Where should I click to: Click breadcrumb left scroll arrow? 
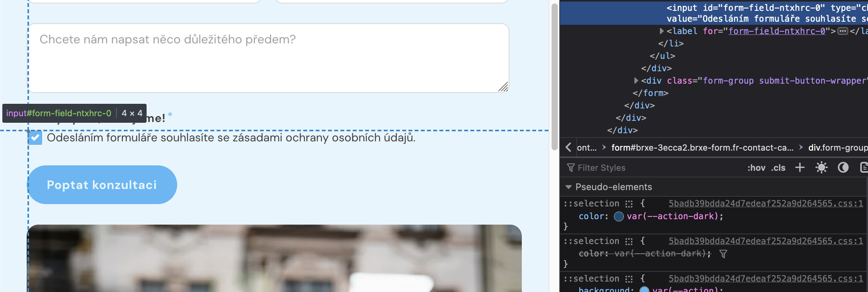(x=568, y=147)
